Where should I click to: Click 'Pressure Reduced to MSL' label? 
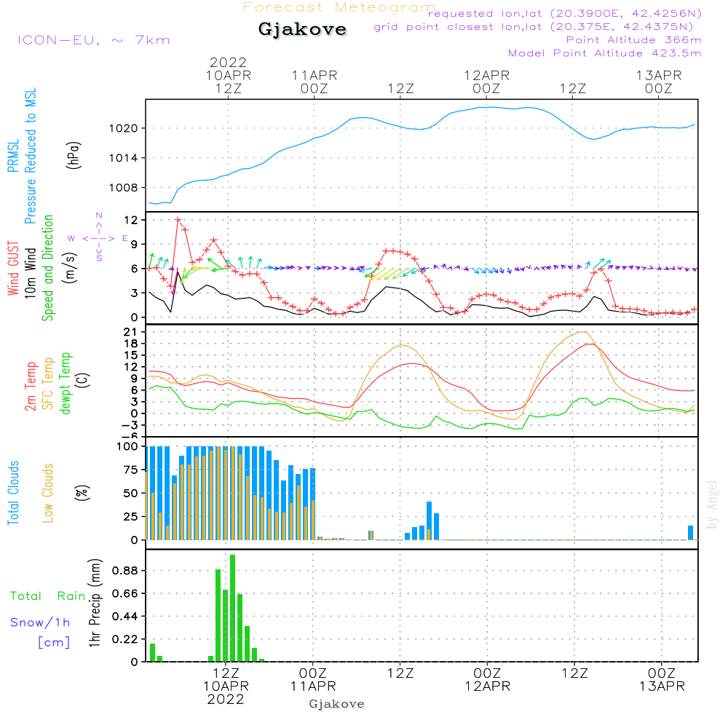[x=30, y=156]
